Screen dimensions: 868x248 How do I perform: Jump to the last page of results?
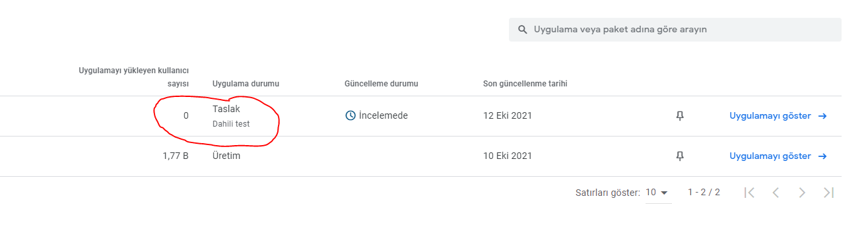point(829,193)
